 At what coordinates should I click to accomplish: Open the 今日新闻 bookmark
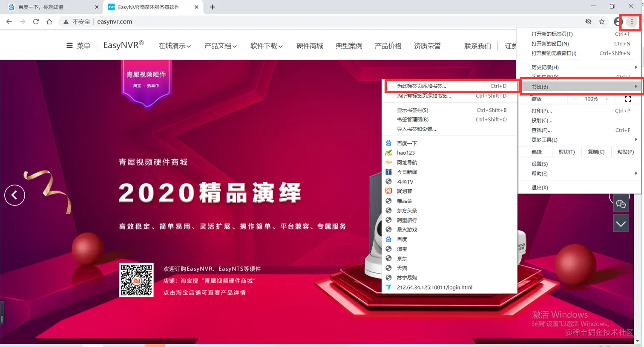pos(449,172)
